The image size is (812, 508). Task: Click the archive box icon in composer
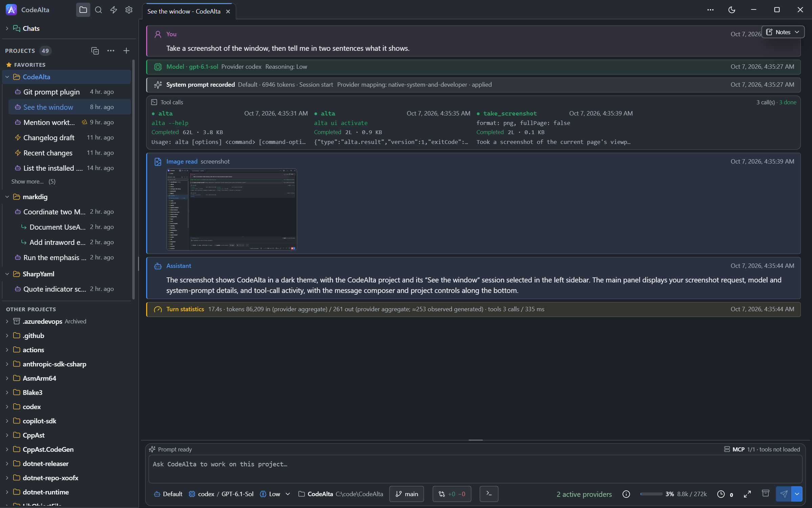765,493
